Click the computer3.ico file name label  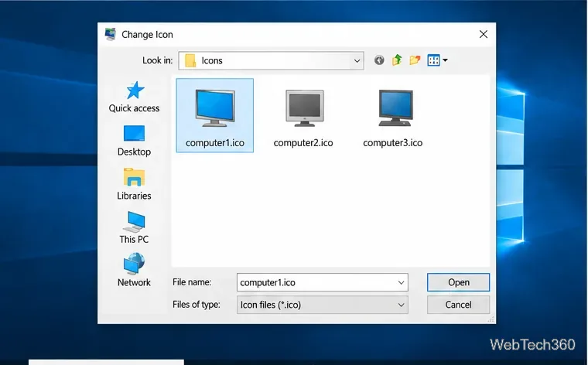point(392,143)
